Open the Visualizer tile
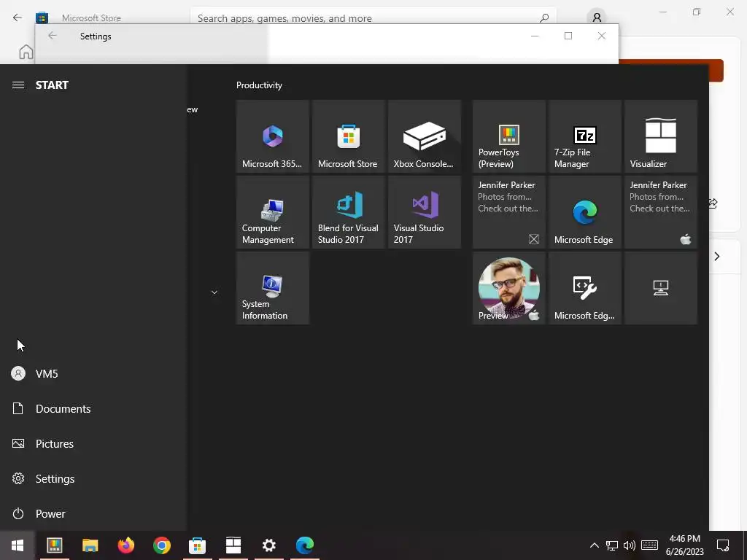Image resolution: width=747 pixels, height=560 pixels. (x=661, y=136)
